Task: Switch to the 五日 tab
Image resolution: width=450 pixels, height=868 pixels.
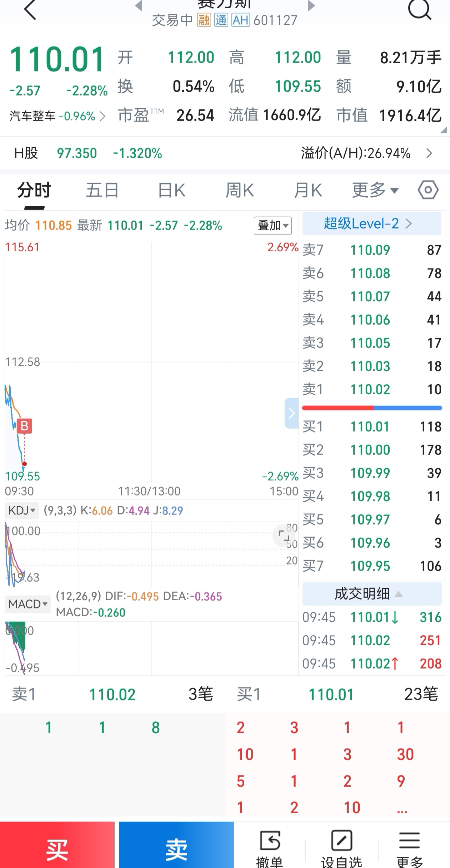Action: click(102, 190)
